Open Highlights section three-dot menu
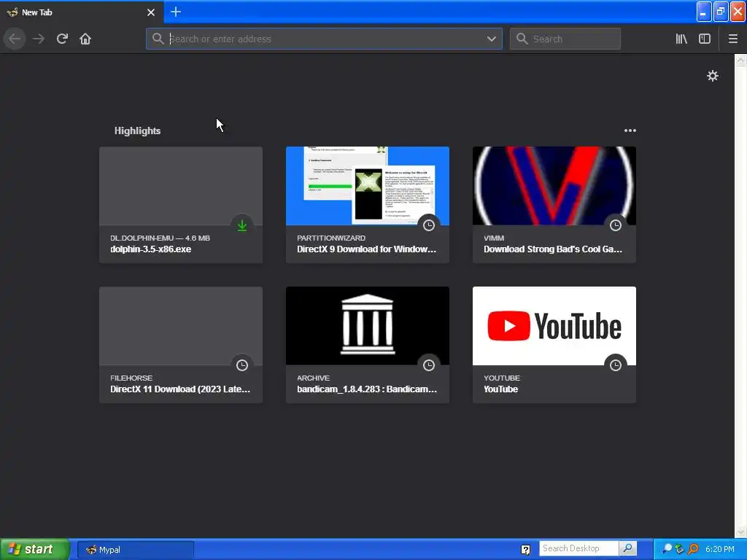The image size is (747, 560). (630, 131)
